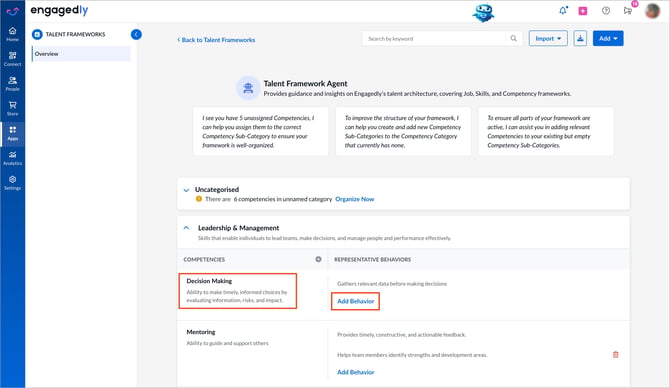Open the announcements megaphone icon

(628, 11)
